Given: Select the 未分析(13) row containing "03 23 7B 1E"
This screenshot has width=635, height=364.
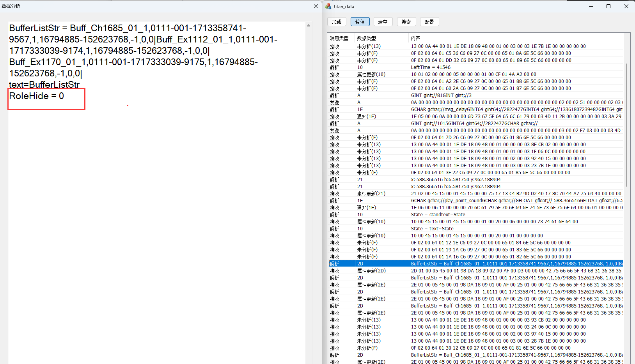Looking at the screenshot, I should coord(476,166).
